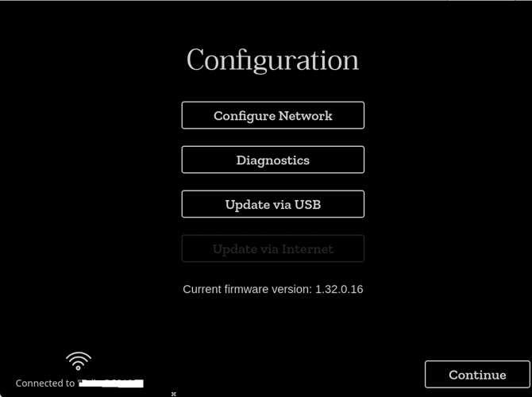Open the Configure Network settings
The height and width of the screenshot is (397, 532).
[273, 115]
